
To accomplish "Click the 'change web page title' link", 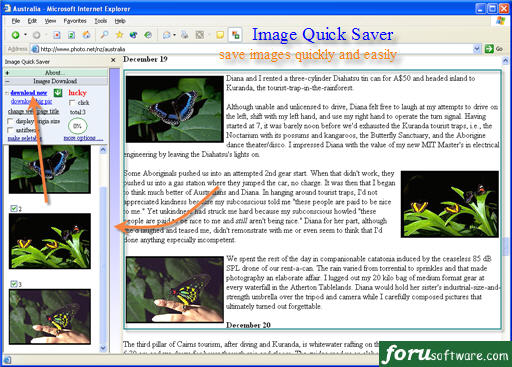I will pyautogui.click(x=33, y=111).
